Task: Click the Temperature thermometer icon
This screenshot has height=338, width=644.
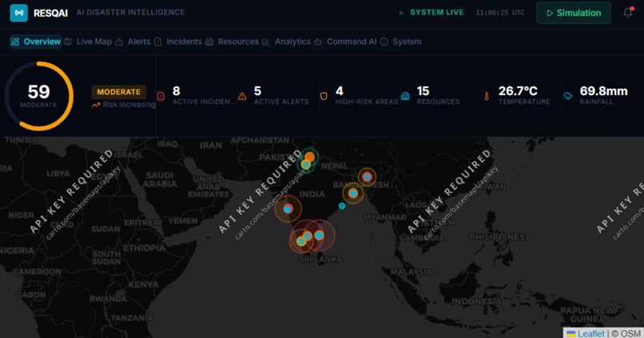Action: 487,96
